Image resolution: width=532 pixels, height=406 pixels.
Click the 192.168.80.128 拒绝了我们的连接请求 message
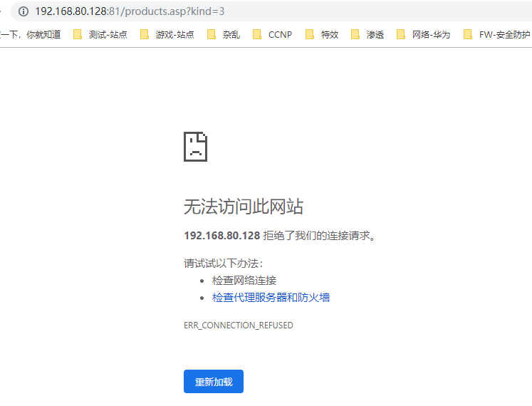click(x=280, y=236)
